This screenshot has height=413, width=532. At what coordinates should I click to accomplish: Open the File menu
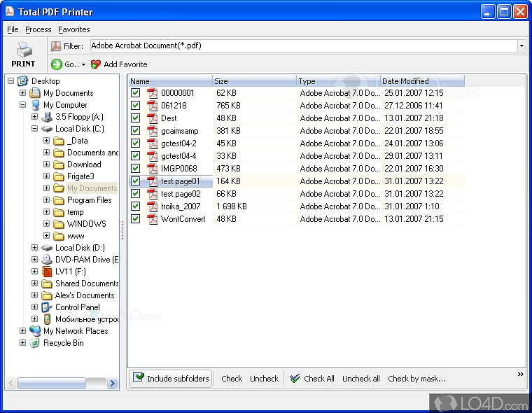click(13, 29)
